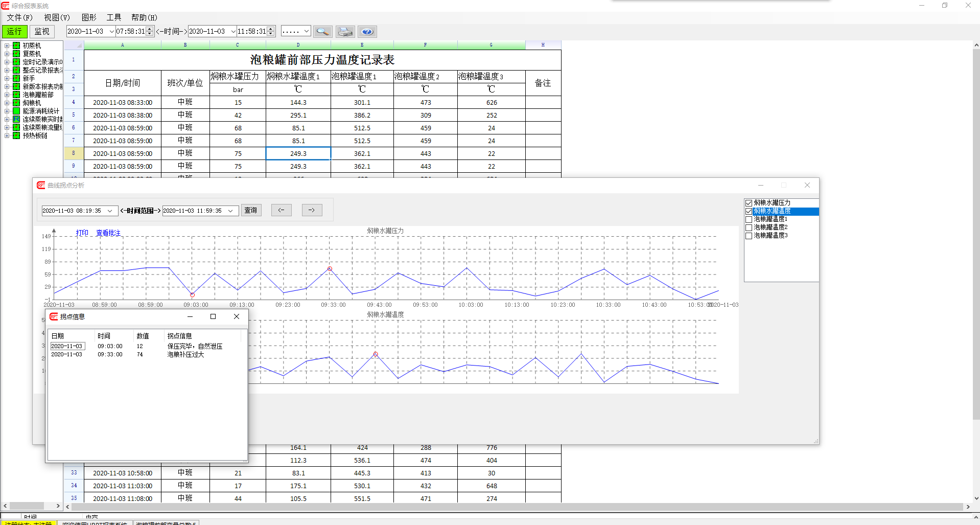Click the 查询 button
980x525 pixels.
[251, 210]
